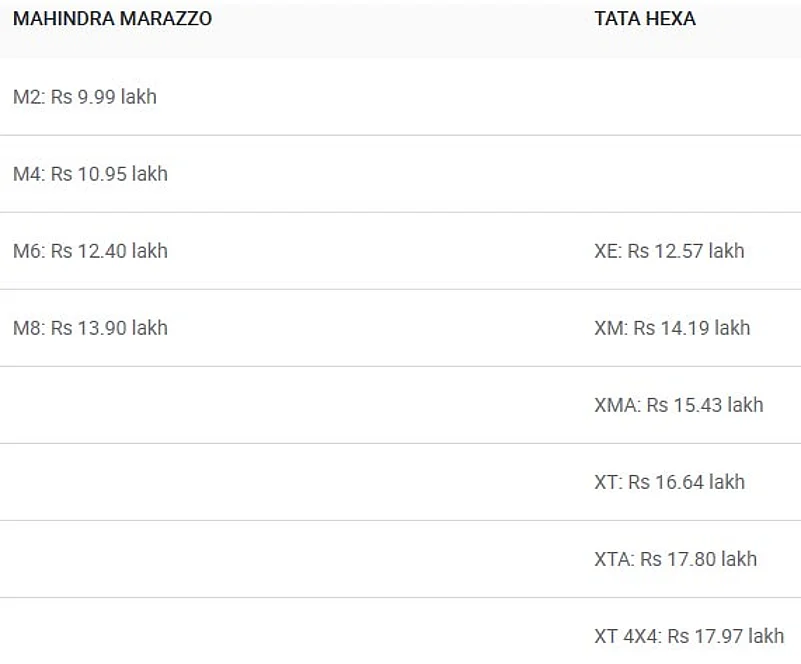Screen dimensions: 801x664
Task: Click the XMA: Rs 15.43 lakh entry
Action: pos(678,405)
